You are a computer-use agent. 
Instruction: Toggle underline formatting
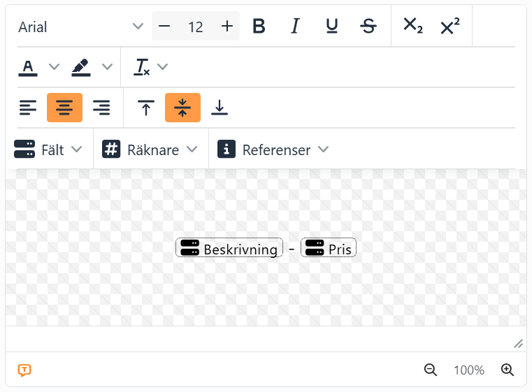pyautogui.click(x=332, y=26)
